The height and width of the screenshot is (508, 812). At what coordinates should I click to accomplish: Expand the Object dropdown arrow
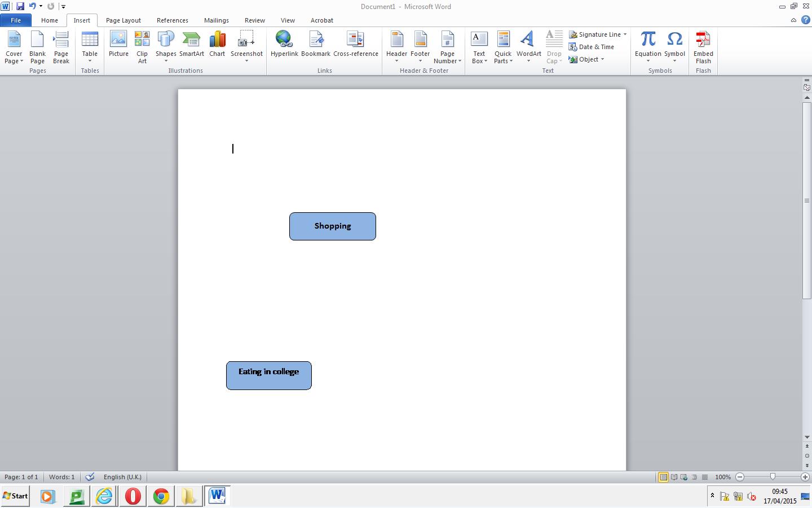pyautogui.click(x=602, y=59)
